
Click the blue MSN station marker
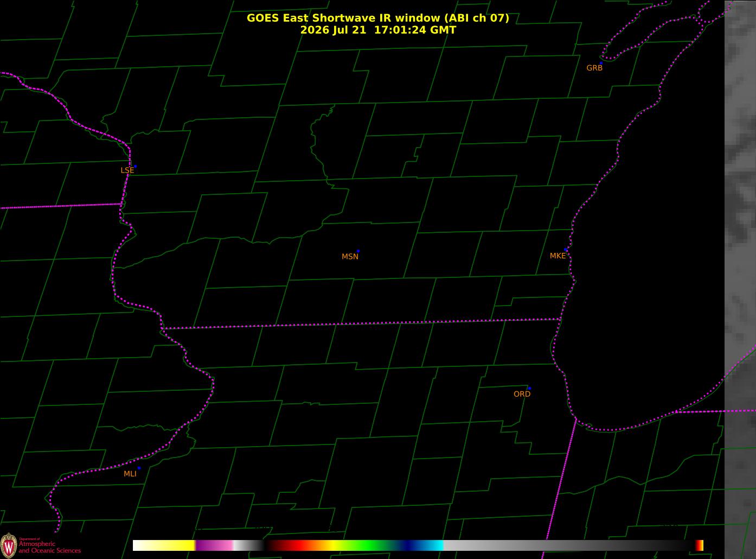pos(358,251)
